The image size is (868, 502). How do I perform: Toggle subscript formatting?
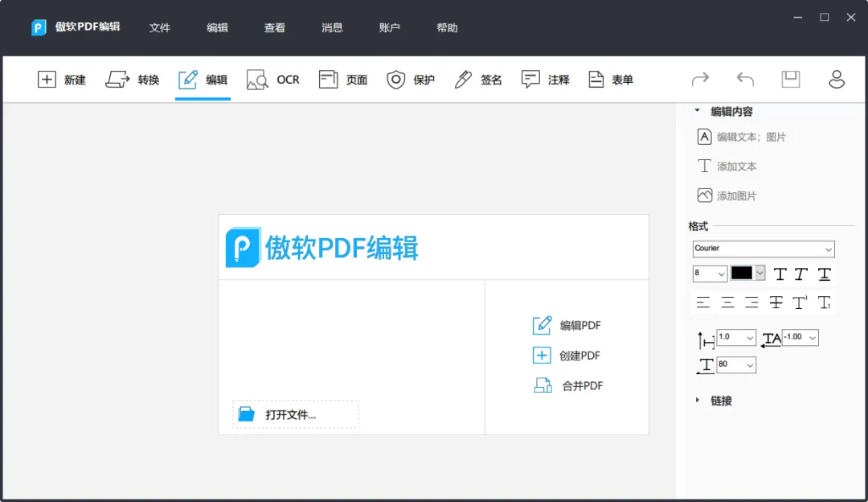(x=825, y=302)
